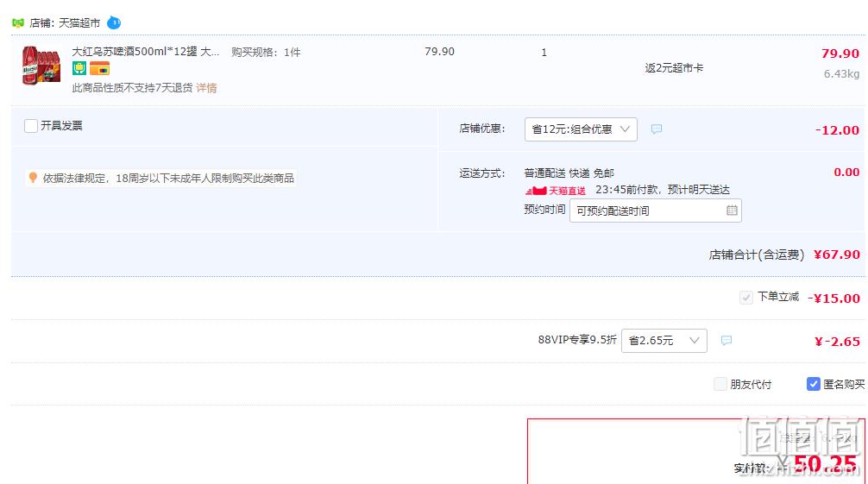This screenshot has width=868, height=484.
Task: Click the ¥-2.65 VIP discount amount
Action: pos(837,341)
